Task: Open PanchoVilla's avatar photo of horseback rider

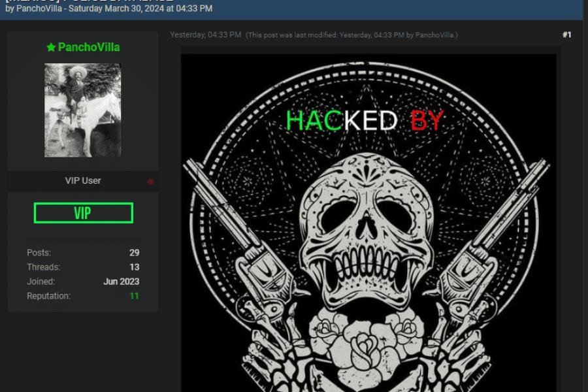Action: tap(82, 110)
